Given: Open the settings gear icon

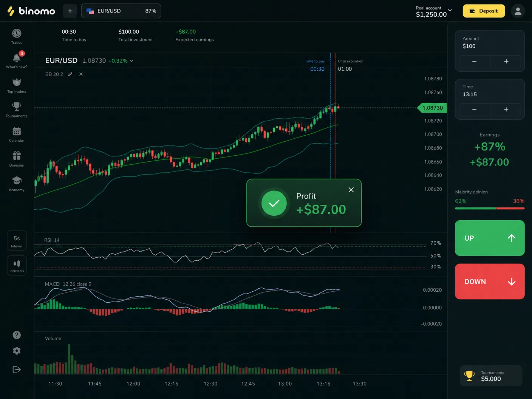Looking at the screenshot, I should (17, 351).
